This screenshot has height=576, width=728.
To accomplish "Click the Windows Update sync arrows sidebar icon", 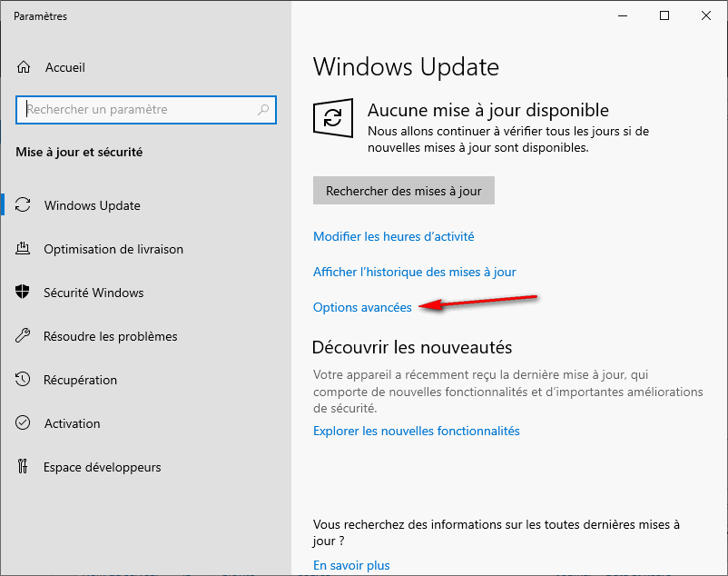I will [x=25, y=205].
